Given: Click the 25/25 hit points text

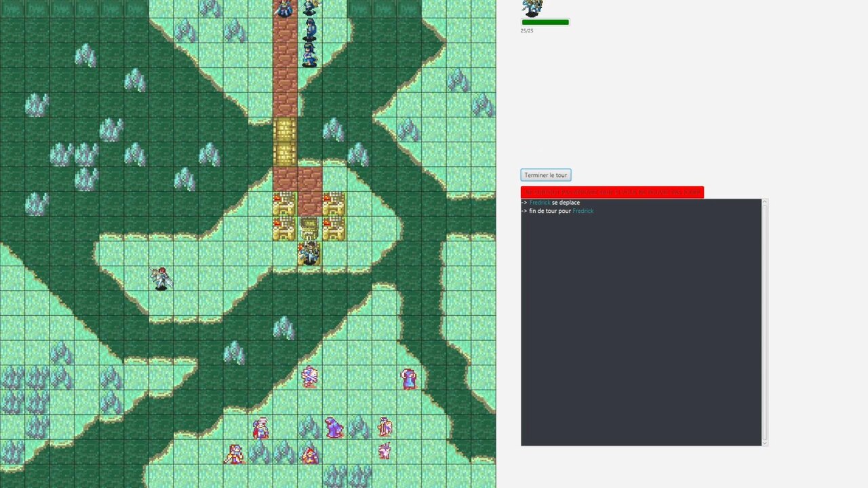Looking at the screenshot, I should point(527,30).
